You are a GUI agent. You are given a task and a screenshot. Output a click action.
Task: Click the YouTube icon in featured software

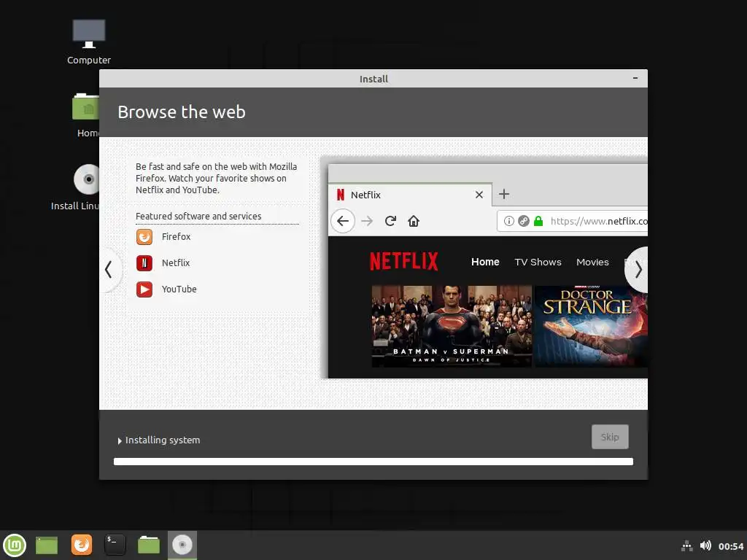click(144, 289)
